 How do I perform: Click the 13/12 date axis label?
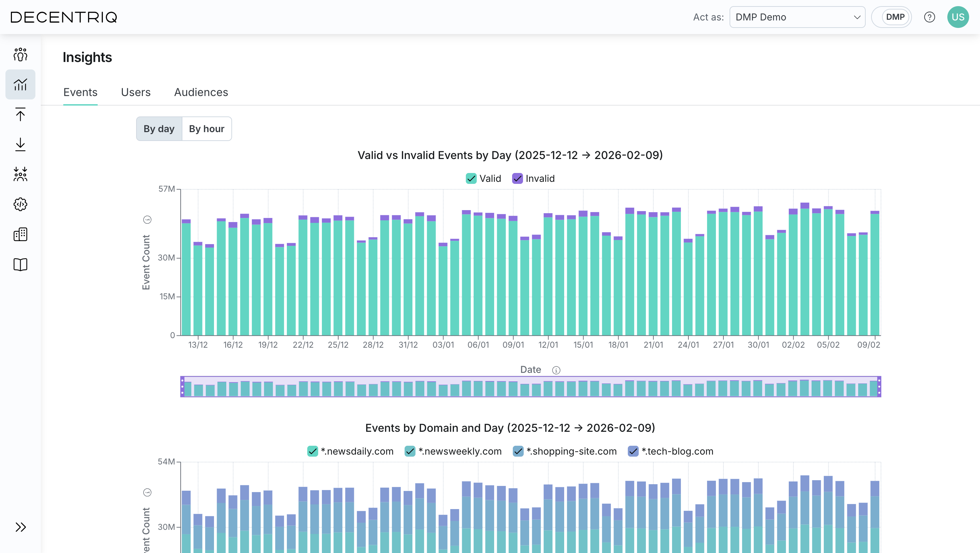198,345
